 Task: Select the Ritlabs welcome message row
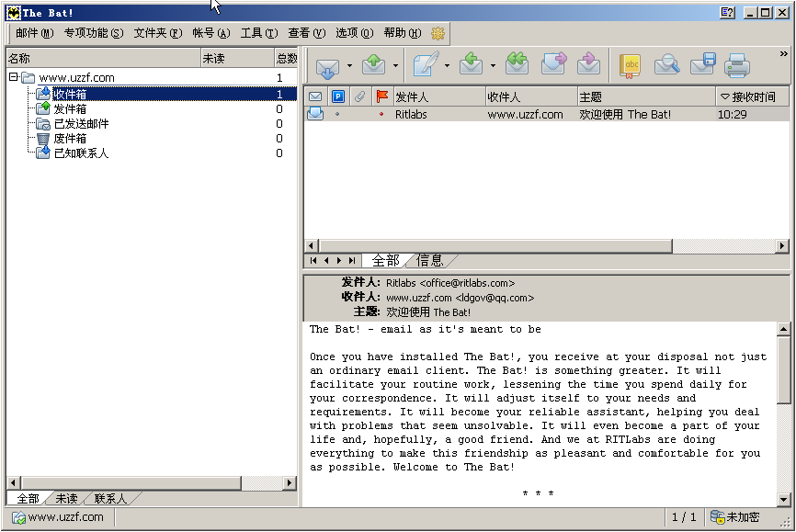tap(547, 114)
